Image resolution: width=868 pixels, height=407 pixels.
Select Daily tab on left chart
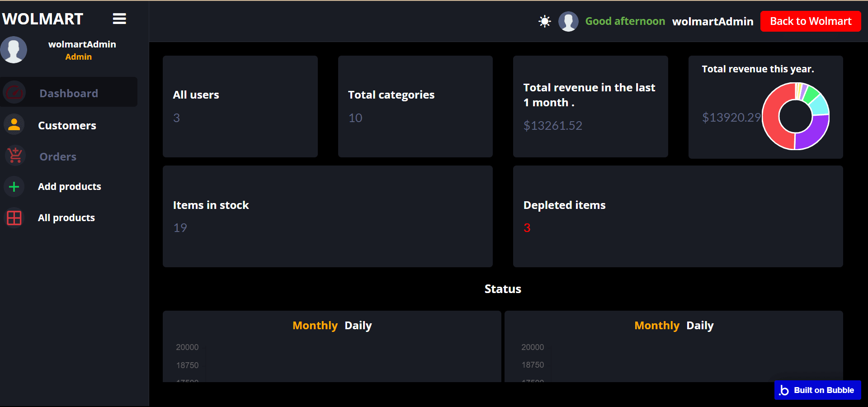pos(358,326)
